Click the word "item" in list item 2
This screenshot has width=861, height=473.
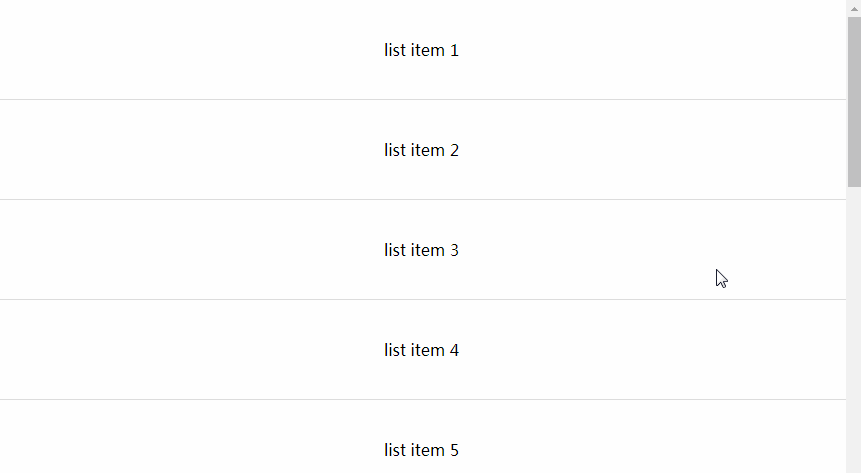(x=427, y=150)
